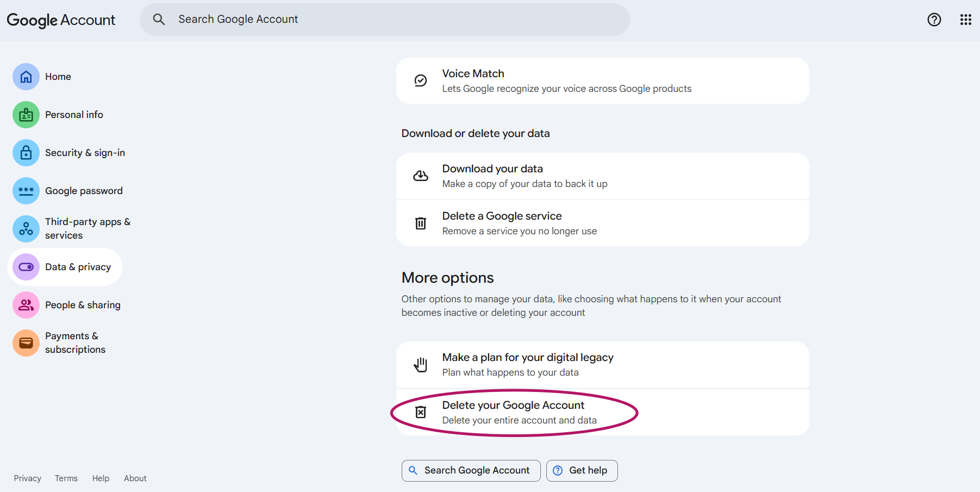Open the Terms footer link
The image size is (980, 492).
pyautogui.click(x=66, y=478)
